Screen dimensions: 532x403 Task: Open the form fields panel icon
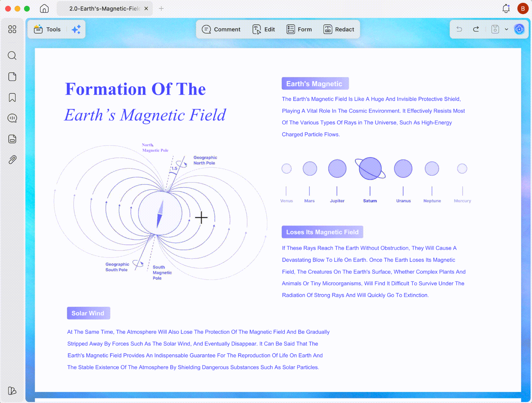12,139
